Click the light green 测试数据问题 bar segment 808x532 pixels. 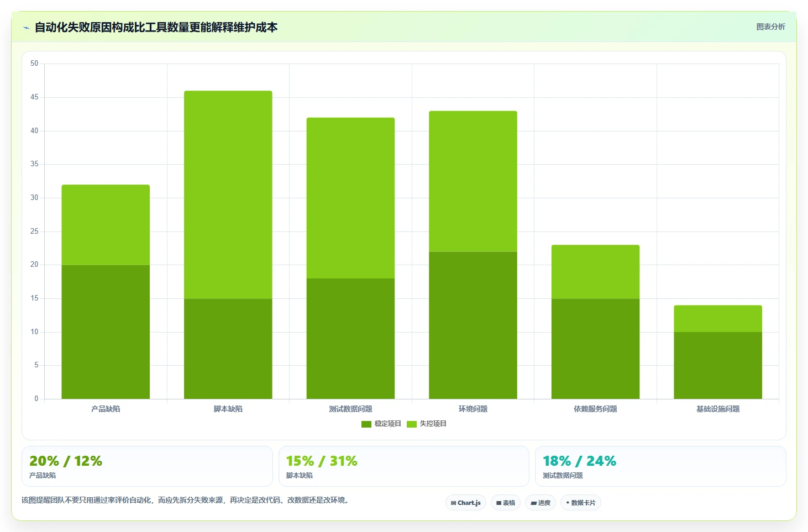tap(351, 198)
